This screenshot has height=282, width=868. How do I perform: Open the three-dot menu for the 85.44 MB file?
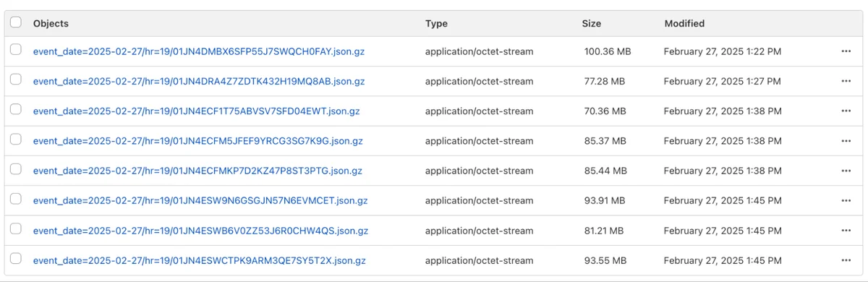(x=846, y=171)
